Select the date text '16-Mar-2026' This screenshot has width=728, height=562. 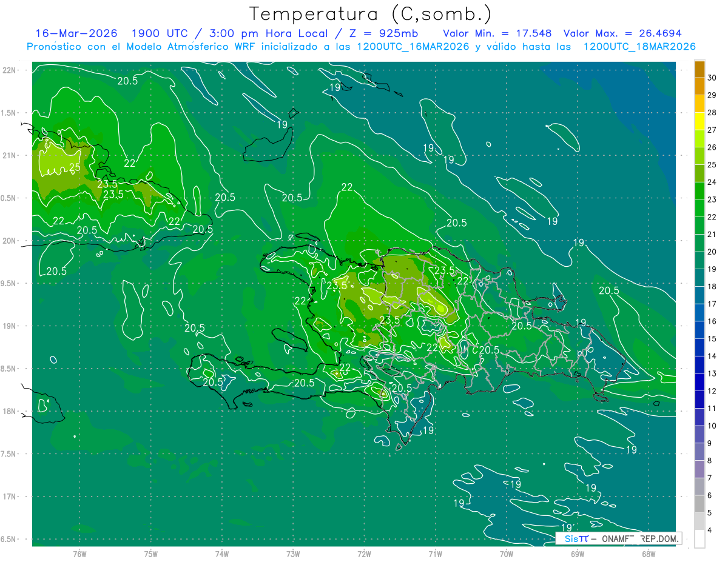coord(76,33)
